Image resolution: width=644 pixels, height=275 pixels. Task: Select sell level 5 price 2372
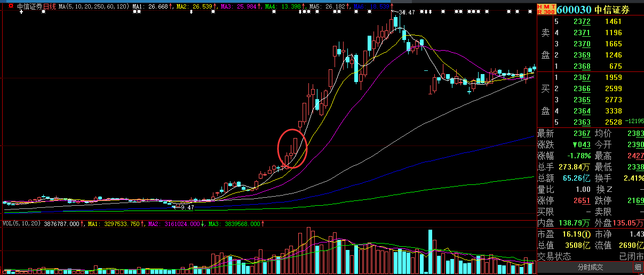click(x=582, y=21)
